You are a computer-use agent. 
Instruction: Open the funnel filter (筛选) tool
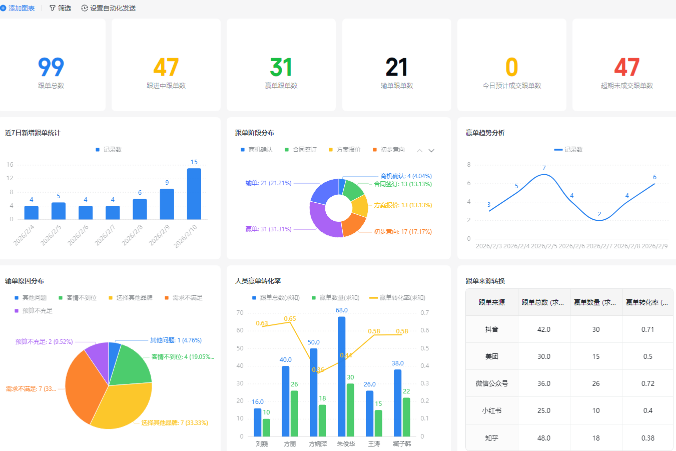pyautogui.click(x=52, y=8)
